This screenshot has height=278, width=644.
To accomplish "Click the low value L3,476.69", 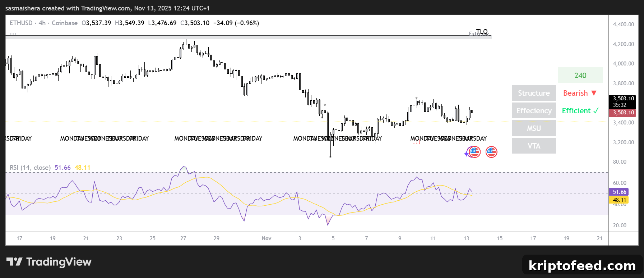I will click(x=162, y=23).
